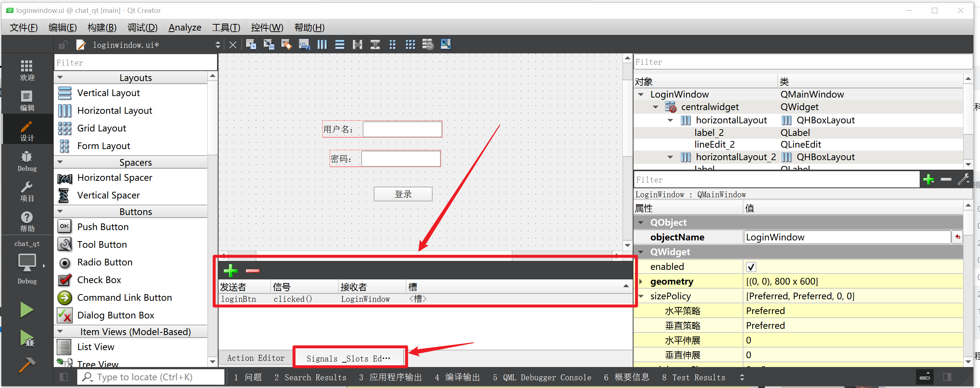Click the objectName value field
980x388 pixels.
tap(846, 237)
